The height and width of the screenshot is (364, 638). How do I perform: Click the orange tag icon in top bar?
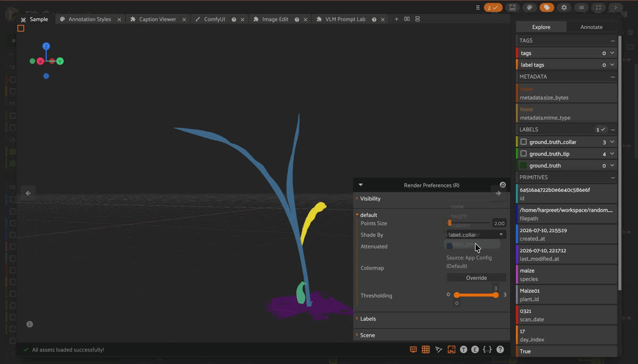(547, 7)
